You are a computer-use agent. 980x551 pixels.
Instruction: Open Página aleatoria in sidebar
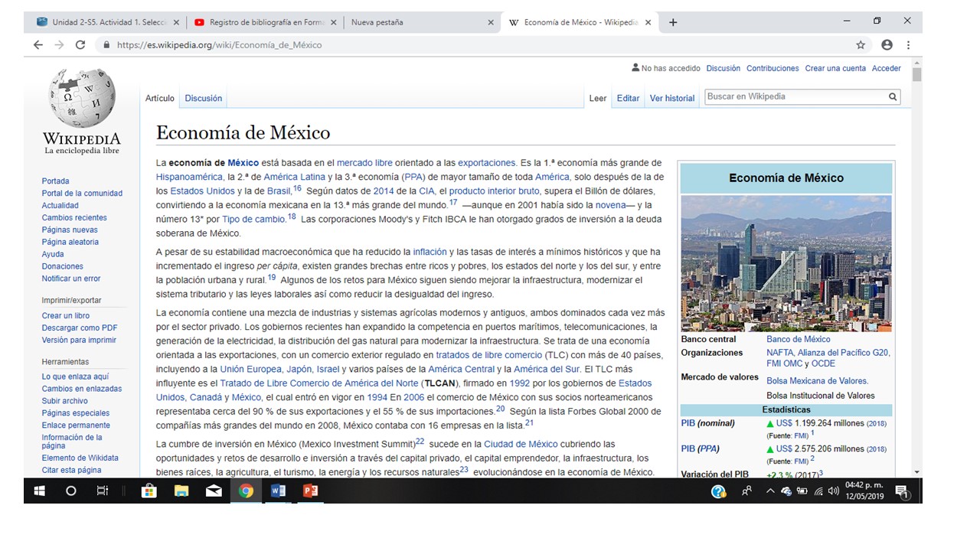[x=70, y=242]
